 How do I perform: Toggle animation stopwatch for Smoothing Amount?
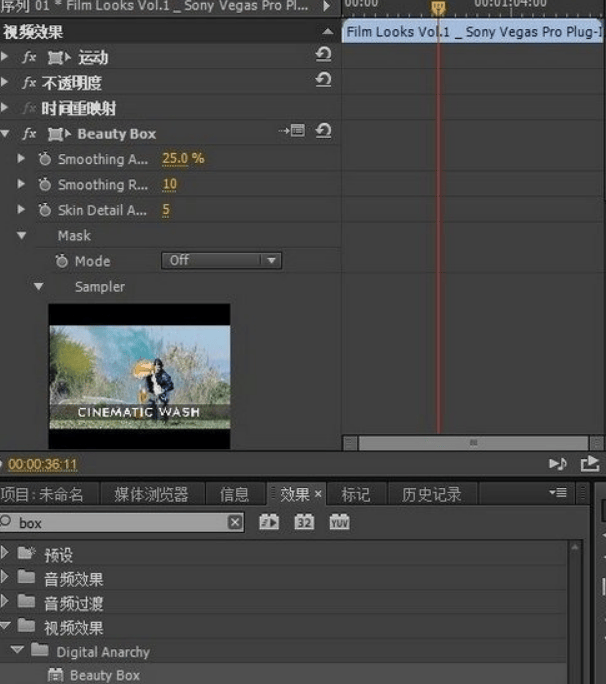click(x=44, y=159)
